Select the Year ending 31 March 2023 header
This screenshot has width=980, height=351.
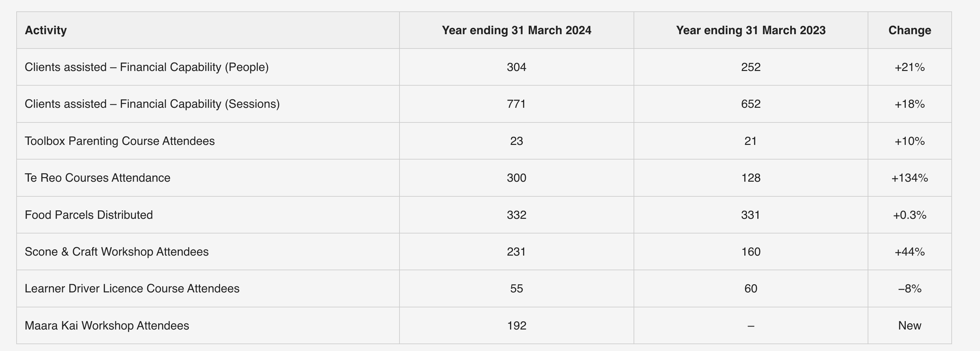(750, 30)
